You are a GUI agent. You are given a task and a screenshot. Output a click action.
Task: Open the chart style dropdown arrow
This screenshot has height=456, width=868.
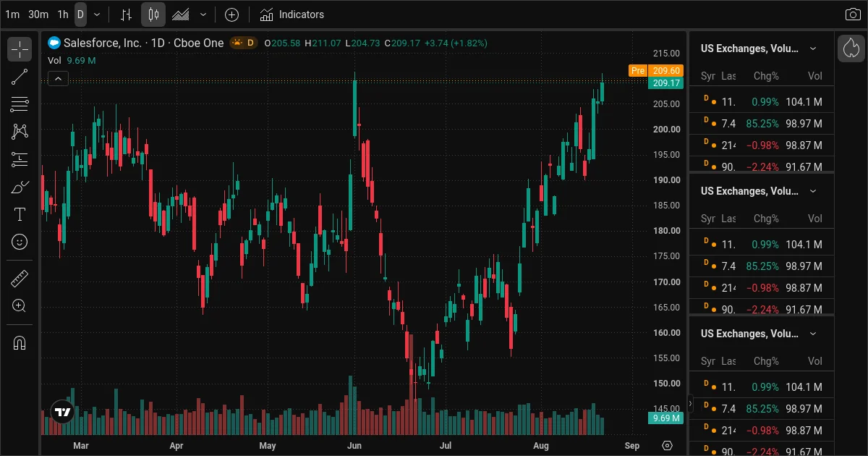[203, 14]
